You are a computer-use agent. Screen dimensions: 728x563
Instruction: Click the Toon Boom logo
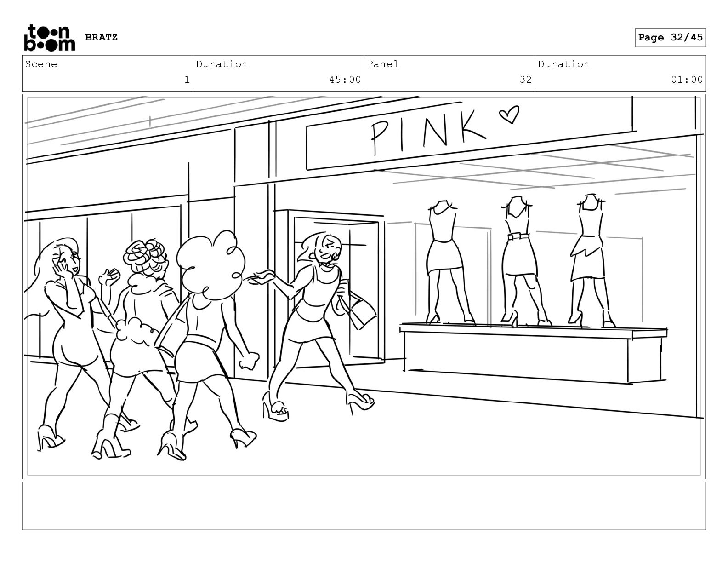(49, 38)
